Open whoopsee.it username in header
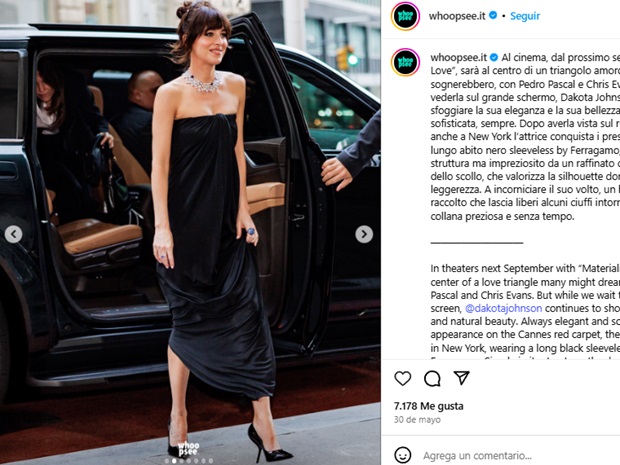The width and height of the screenshot is (620, 465). click(x=457, y=16)
